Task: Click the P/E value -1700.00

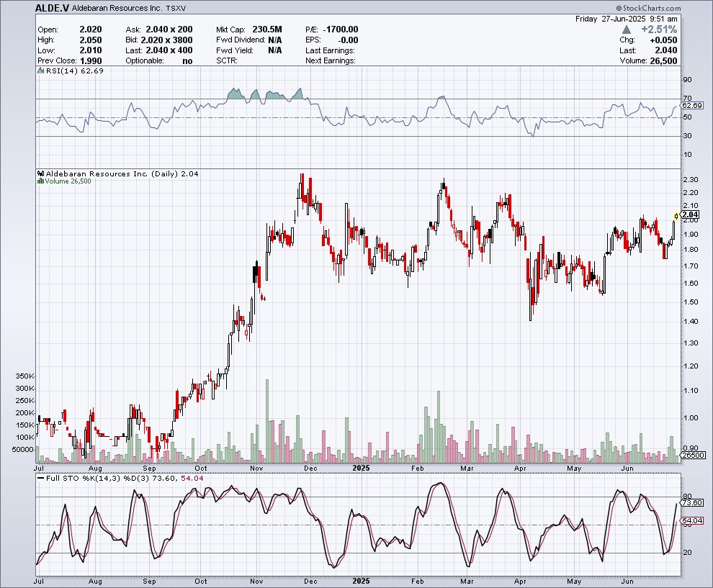Action: coord(341,30)
